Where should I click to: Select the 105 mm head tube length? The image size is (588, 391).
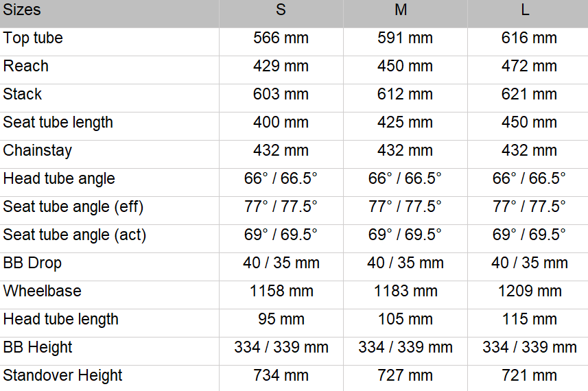pos(405,320)
